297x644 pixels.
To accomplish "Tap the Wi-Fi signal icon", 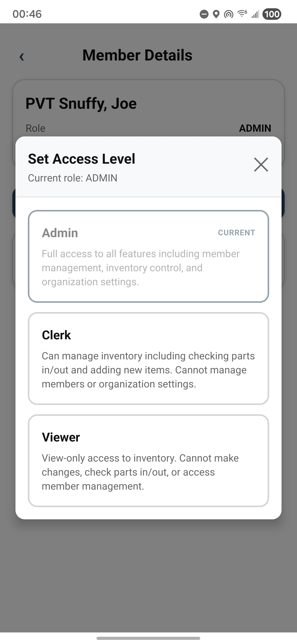I will [x=241, y=14].
